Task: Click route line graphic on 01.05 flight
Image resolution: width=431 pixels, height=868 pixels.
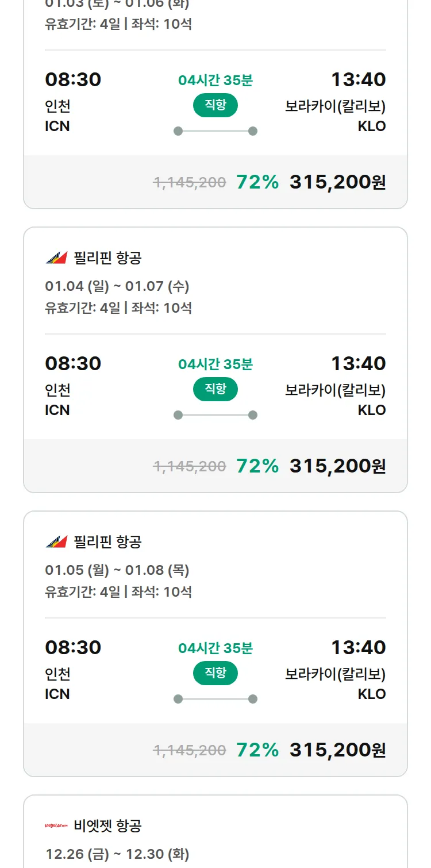Action: (x=215, y=699)
